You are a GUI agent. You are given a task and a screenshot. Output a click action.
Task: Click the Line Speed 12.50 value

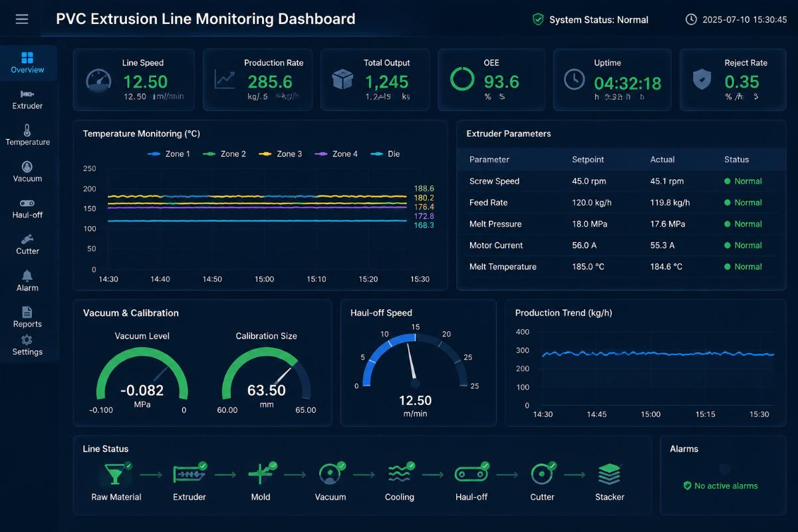click(146, 82)
